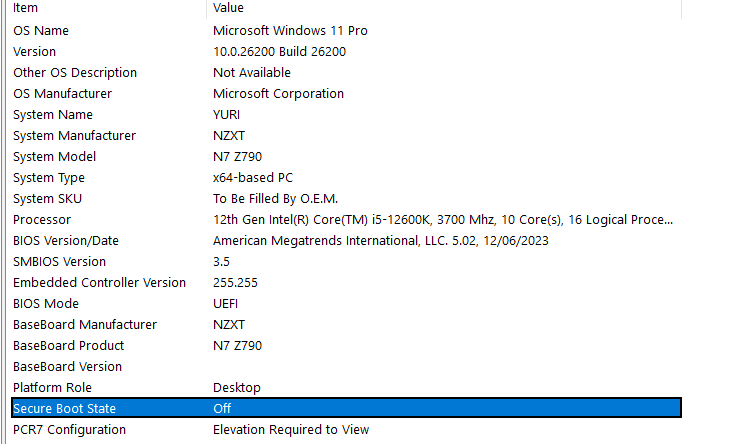
Task: Select the PCR7 Configuration row
Action: click(x=70, y=430)
